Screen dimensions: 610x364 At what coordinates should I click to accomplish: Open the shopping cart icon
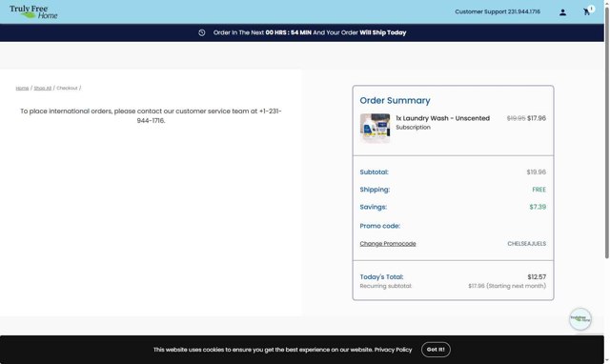point(587,12)
